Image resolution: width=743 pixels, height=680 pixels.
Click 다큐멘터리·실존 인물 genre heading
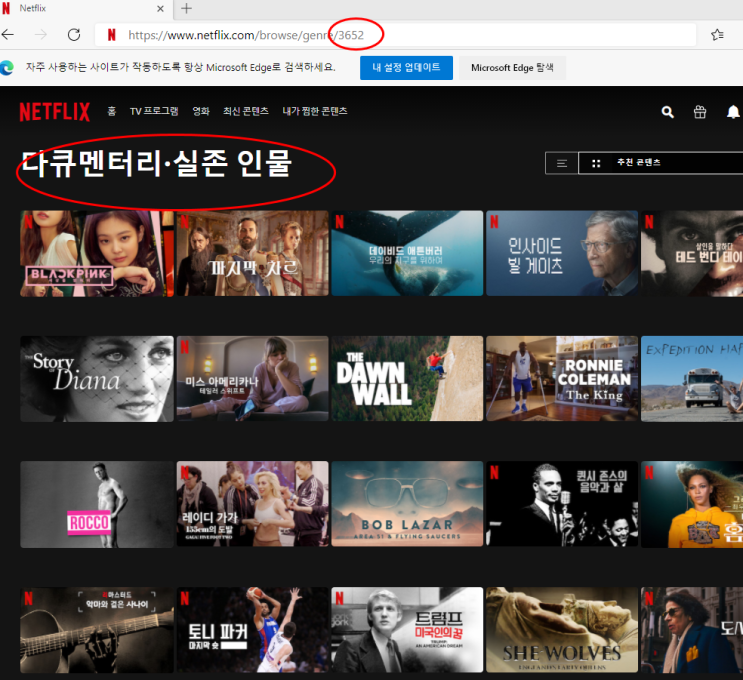tap(156, 163)
